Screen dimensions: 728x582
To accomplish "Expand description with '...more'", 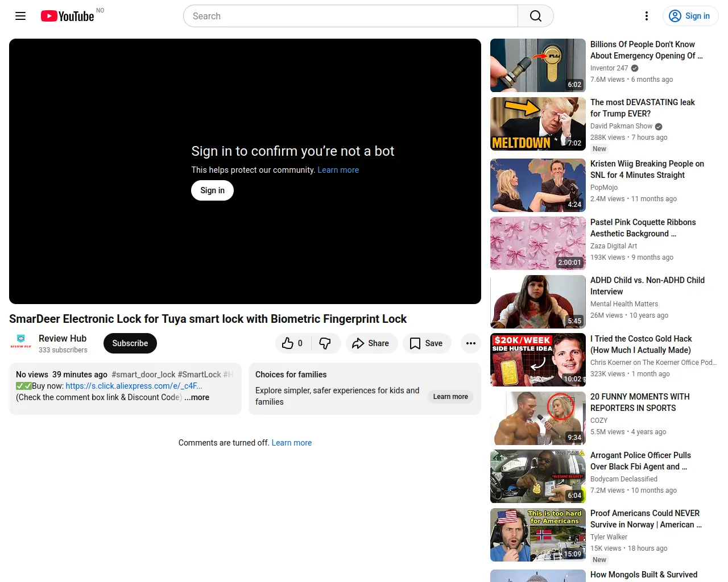I will click(x=197, y=397).
